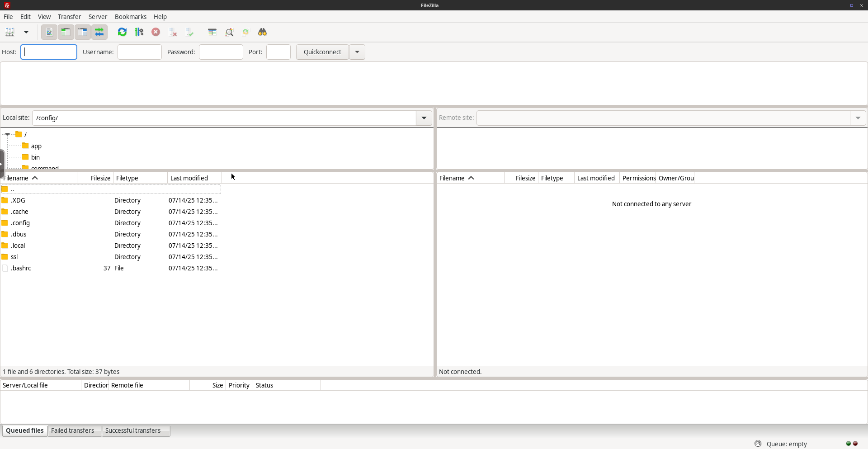
Task: Cancel the current operation
Action: tap(156, 32)
